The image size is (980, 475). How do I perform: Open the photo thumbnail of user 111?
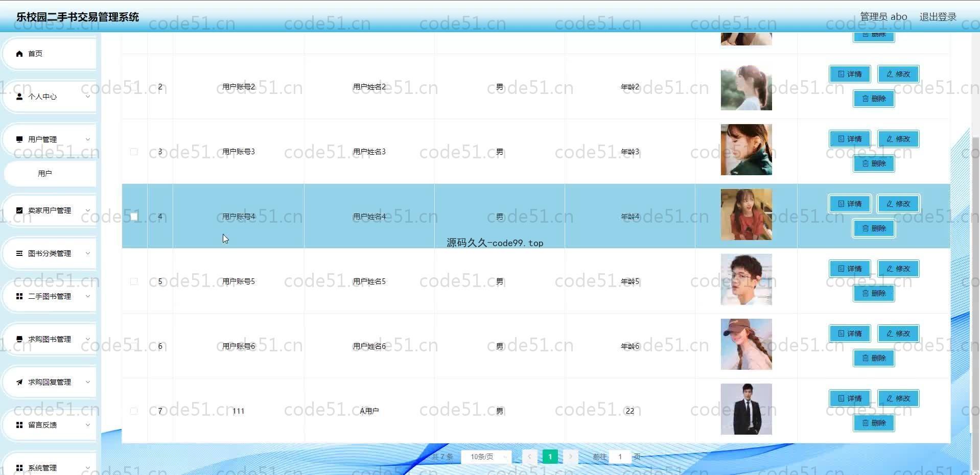click(746, 409)
